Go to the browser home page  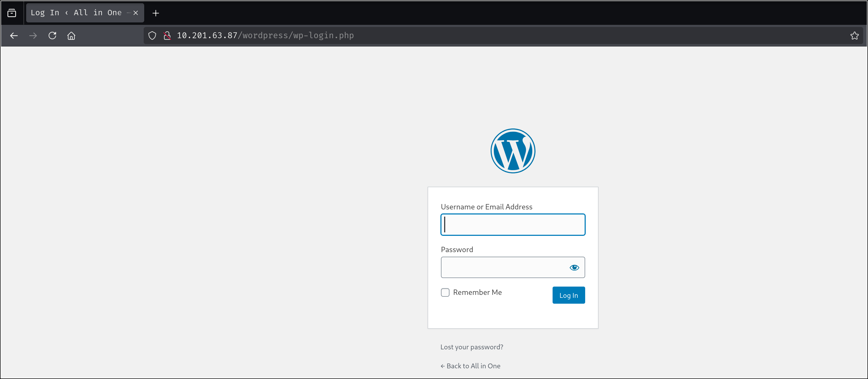71,35
